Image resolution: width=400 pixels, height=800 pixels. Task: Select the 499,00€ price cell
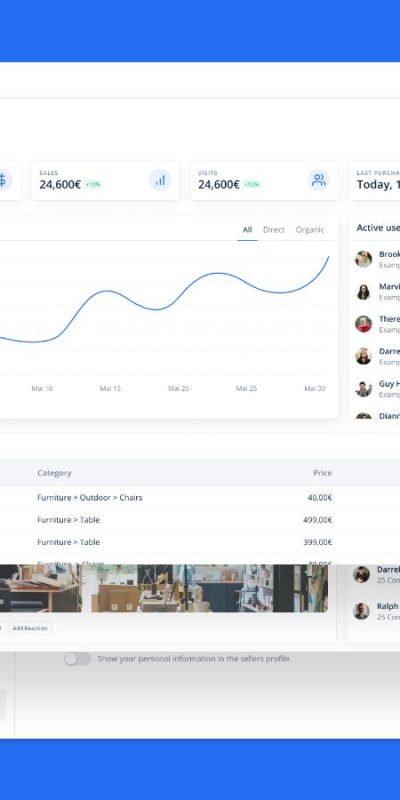pyautogui.click(x=318, y=520)
